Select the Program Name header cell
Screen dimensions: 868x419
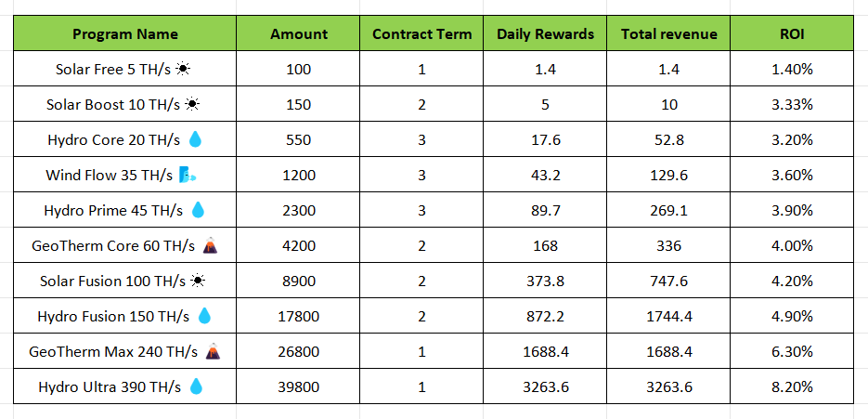click(x=124, y=34)
